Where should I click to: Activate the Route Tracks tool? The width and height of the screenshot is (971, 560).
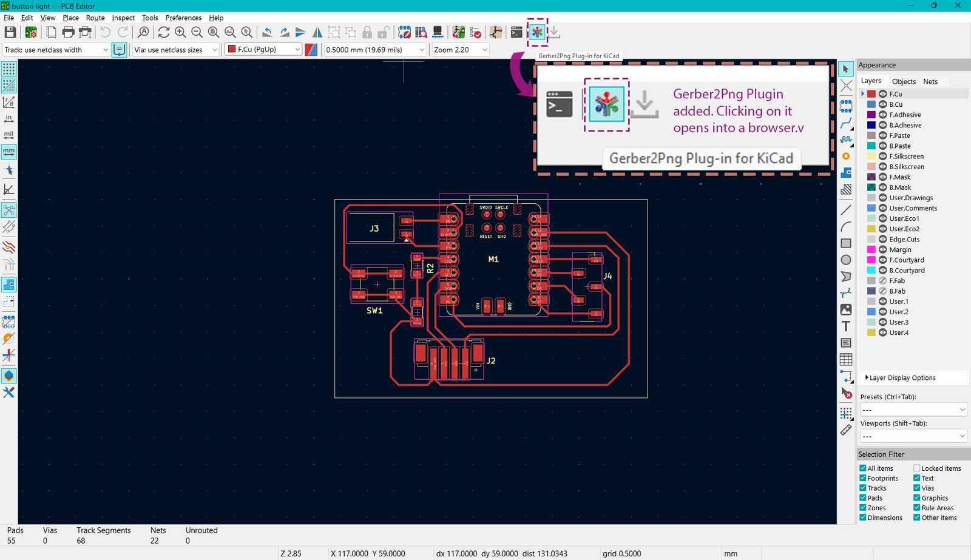[846, 123]
